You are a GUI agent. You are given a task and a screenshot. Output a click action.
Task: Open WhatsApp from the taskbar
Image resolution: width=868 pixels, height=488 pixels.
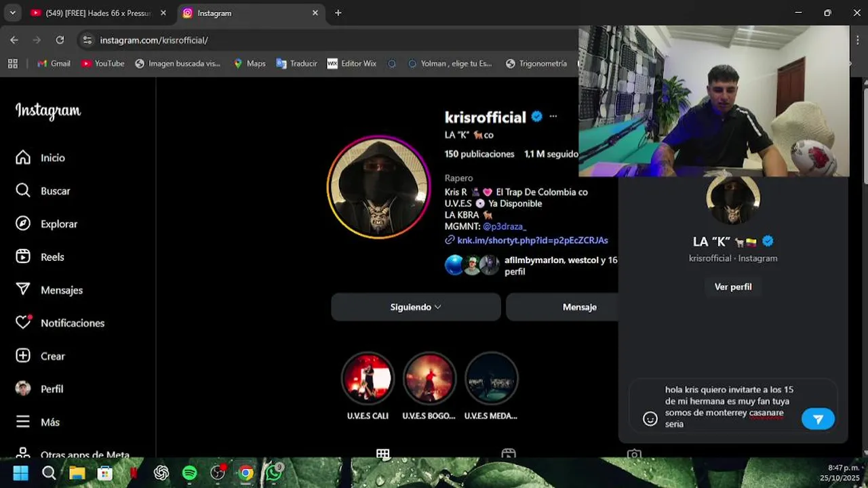click(x=273, y=473)
